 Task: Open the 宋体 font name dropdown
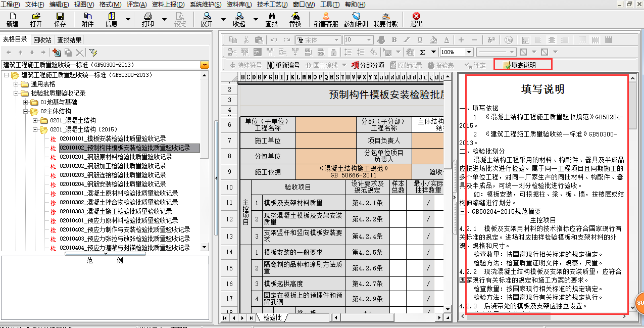[x=336, y=40]
